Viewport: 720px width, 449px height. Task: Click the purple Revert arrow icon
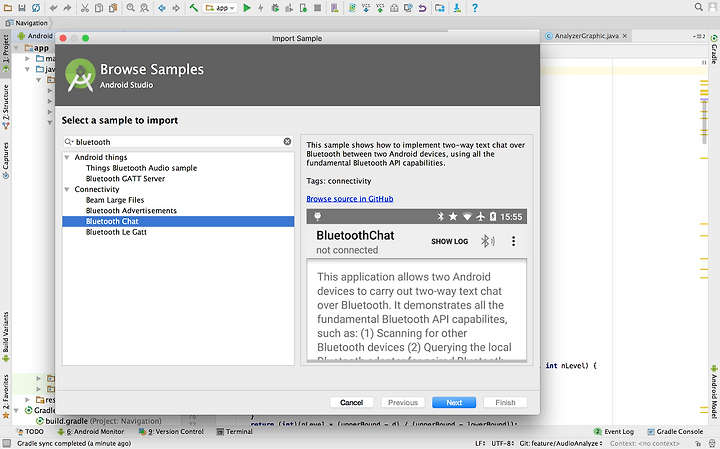click(x=422, y=8)
